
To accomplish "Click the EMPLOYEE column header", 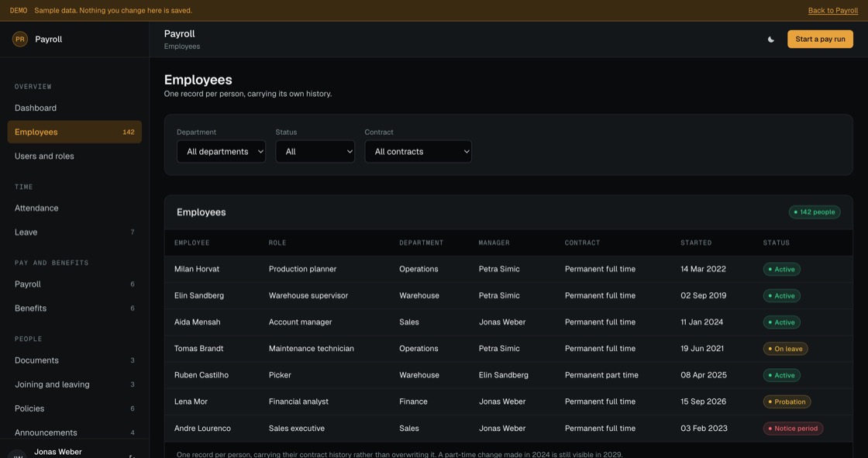I will click(191, 243).
